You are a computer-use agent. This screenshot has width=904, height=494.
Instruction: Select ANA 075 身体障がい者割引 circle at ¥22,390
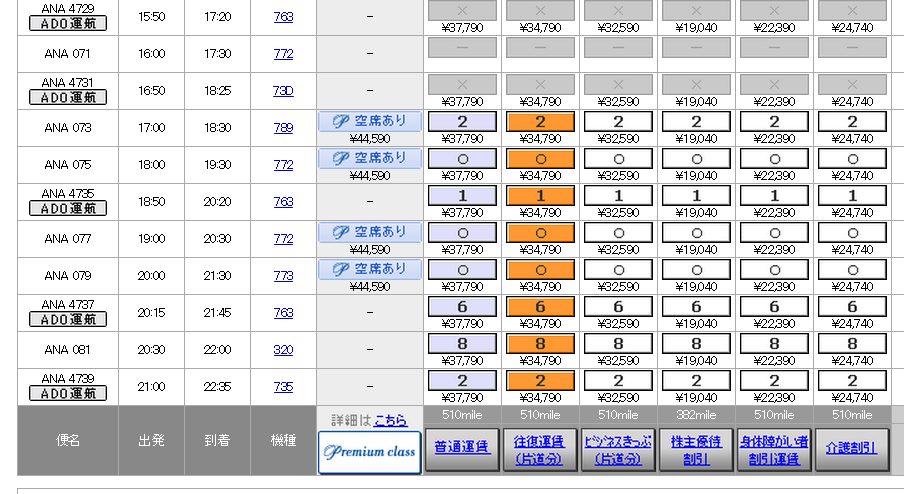[774, 159]
